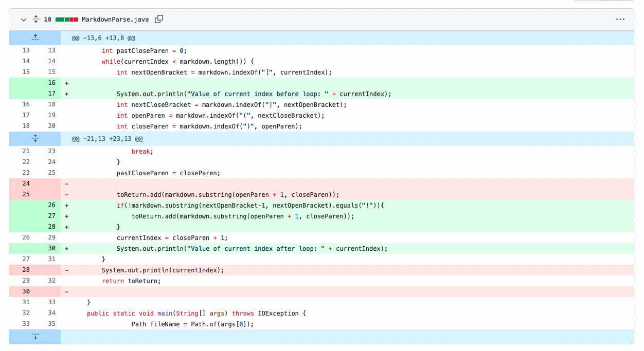Image resolution: width=644 pixels, height=351 pixels.
Task: Select new line number 30
Action: [x=51, y=249]
